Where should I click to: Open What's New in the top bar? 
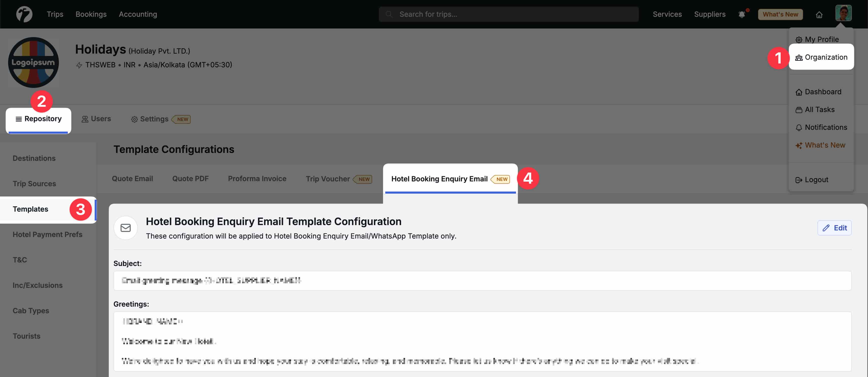click(780, 14)
